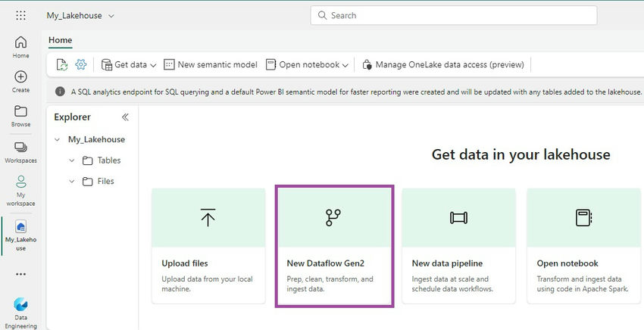Expand the Get data dropdown
Image resolution: width=644 pixels, height=330 pixels.
tap(129, 64)
